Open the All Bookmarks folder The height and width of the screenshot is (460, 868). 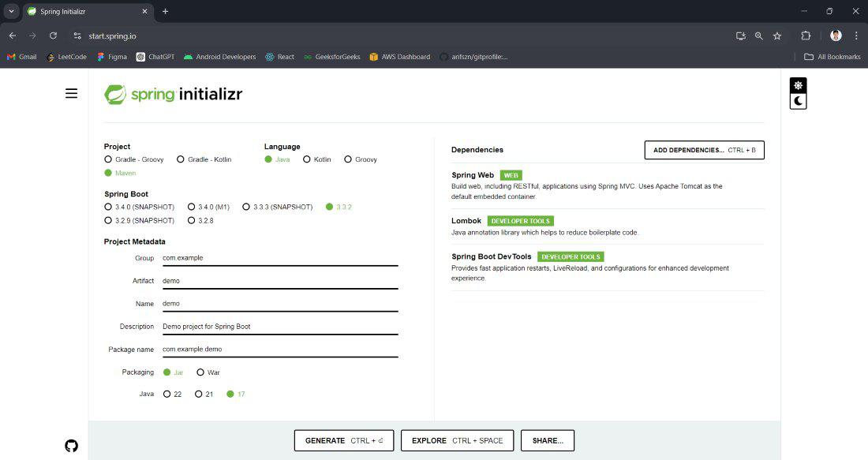pyautogui.click(x=832, y=57)
